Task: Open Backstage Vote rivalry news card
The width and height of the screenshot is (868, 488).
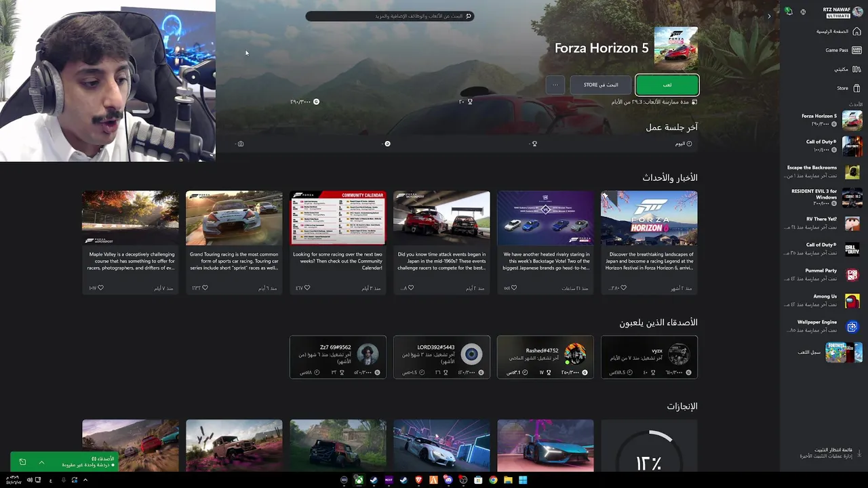Action: coord(545,242)
